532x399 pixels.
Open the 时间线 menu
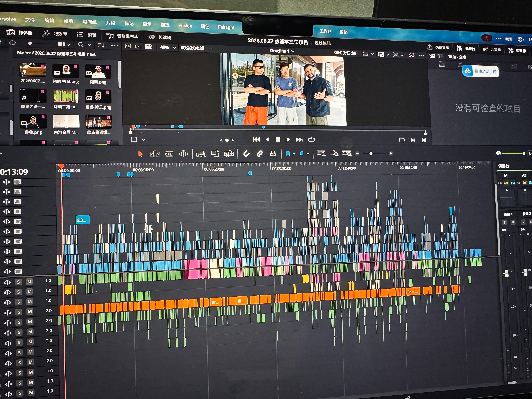(89, 22)
